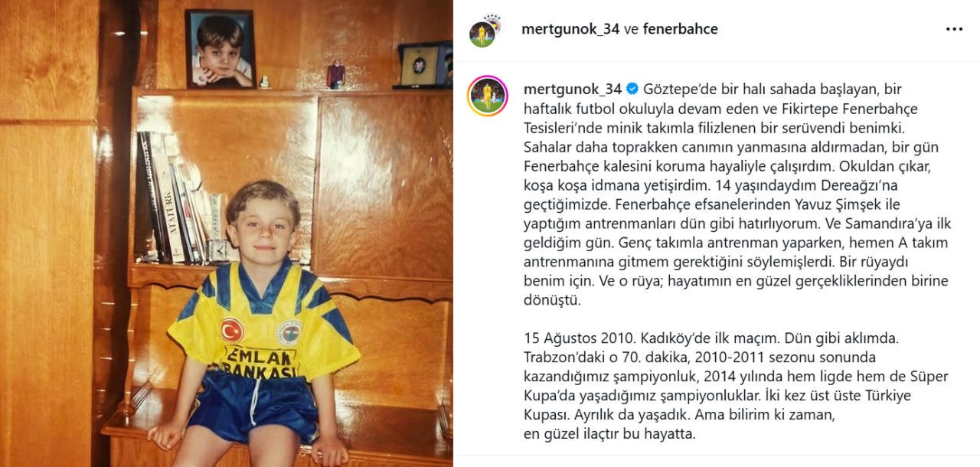Click small framed picture at shelf's right edge
Screen dimensions: 980x467
click(424, 64)
